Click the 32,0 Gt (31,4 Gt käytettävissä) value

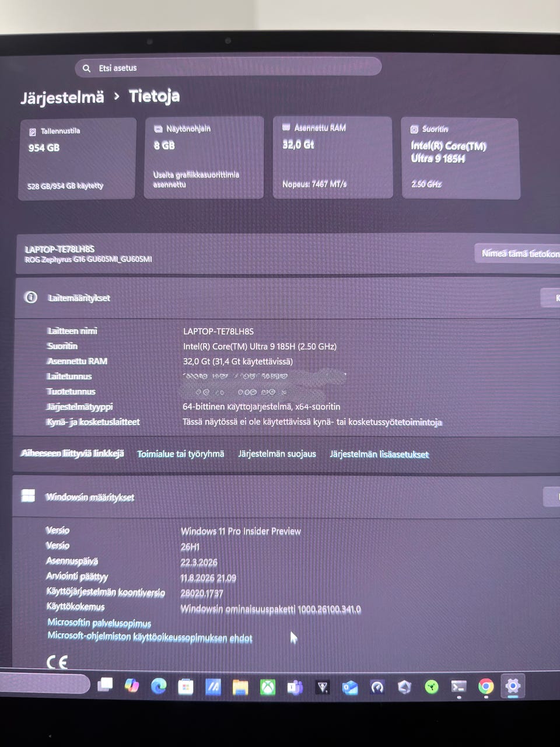click(238, 361)
